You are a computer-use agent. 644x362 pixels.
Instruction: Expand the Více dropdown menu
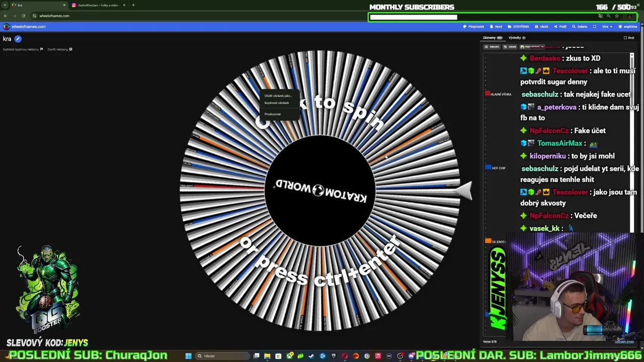(607, 27)
